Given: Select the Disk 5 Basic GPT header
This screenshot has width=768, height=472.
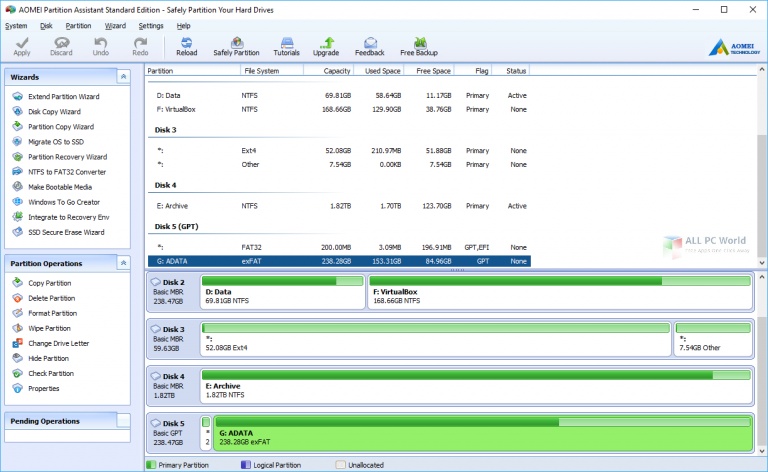Looking at the screenshot, I should click(172, 433).
